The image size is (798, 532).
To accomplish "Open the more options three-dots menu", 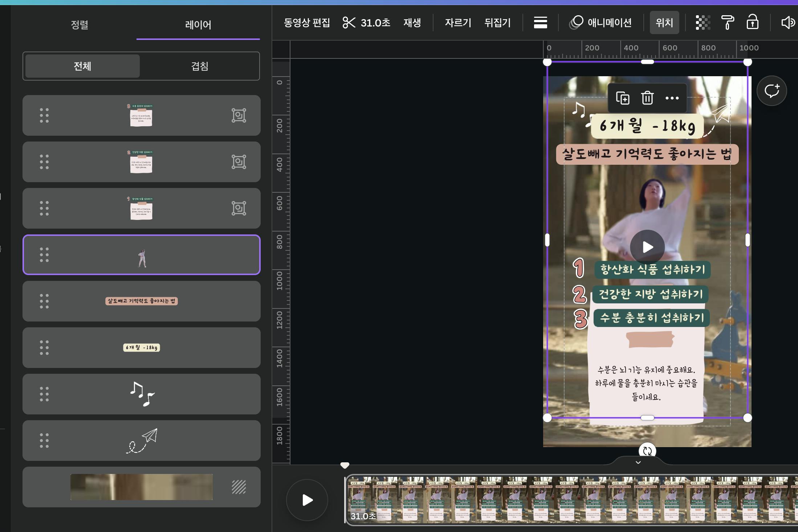I will click(x=672, y=98).
